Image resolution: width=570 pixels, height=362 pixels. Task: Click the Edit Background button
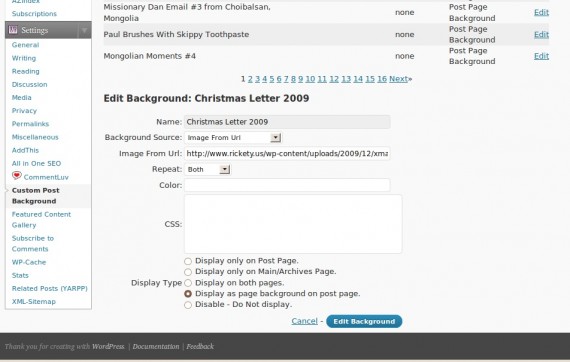coord(364,321)
